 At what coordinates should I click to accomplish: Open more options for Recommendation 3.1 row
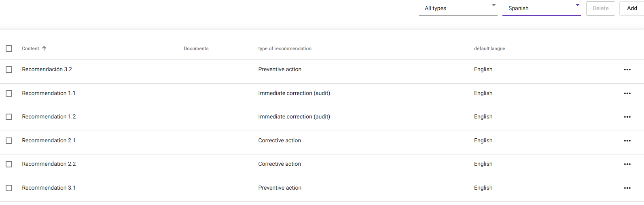[x=627, y=188]
